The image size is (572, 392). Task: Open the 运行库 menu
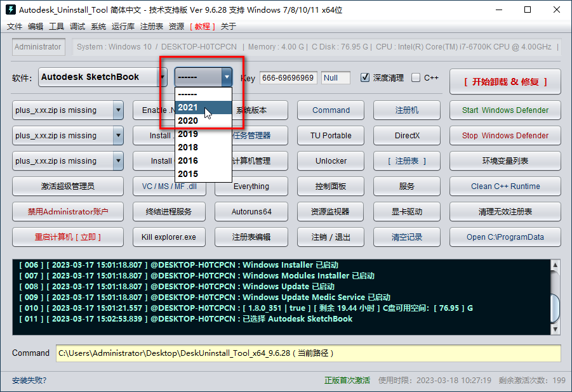coord(123,27)
